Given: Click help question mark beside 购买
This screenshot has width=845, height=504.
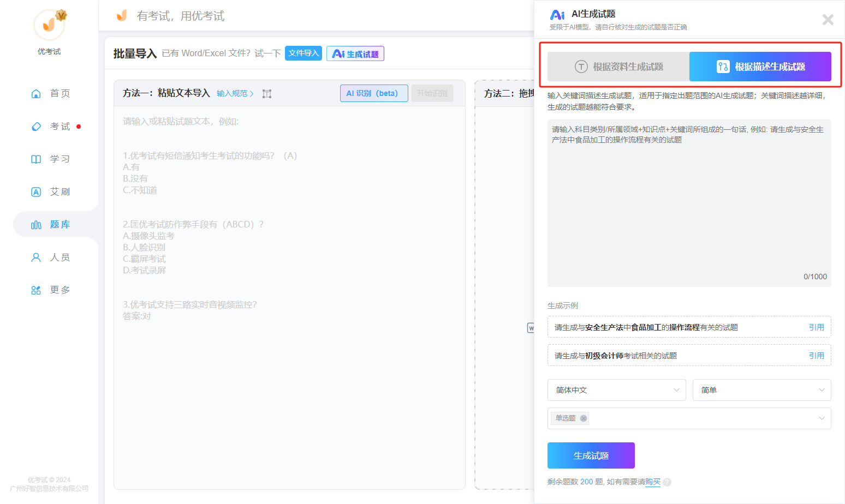Looking at the screenshot, I should 667,482.
